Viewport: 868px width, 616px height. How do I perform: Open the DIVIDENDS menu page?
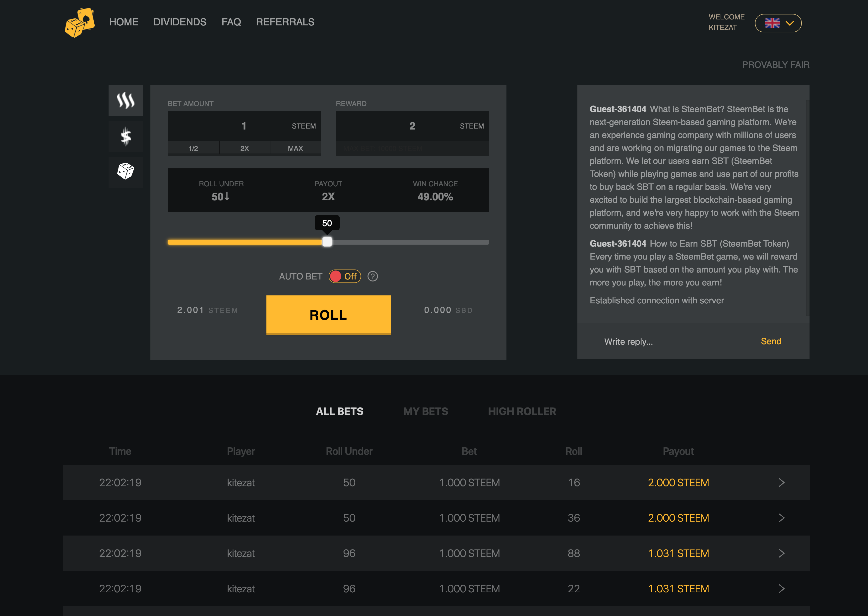pos(180,22)
